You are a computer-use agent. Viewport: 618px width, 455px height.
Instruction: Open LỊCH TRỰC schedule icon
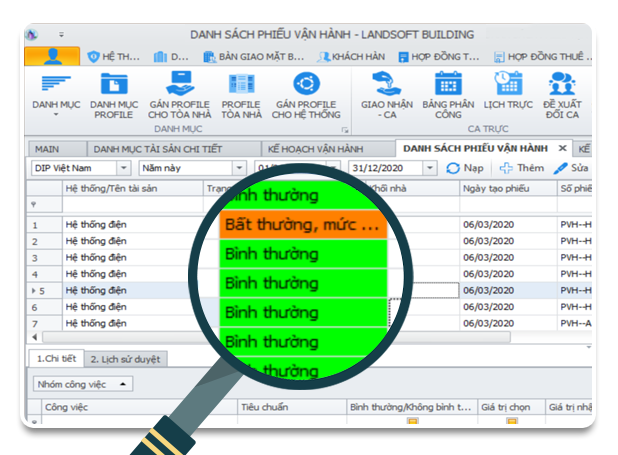click(x=508, y=83)
